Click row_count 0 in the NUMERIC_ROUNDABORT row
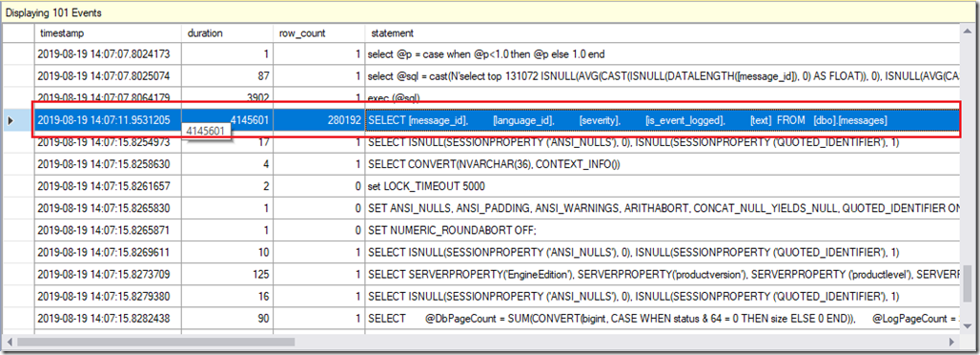This screenshot has height=355, width=980. [x=318, y=230]
